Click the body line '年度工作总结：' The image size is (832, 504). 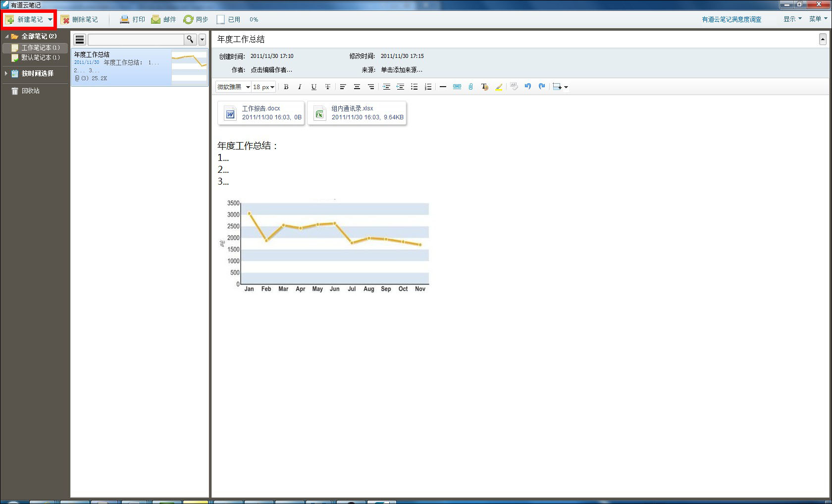tap(248, 146)
